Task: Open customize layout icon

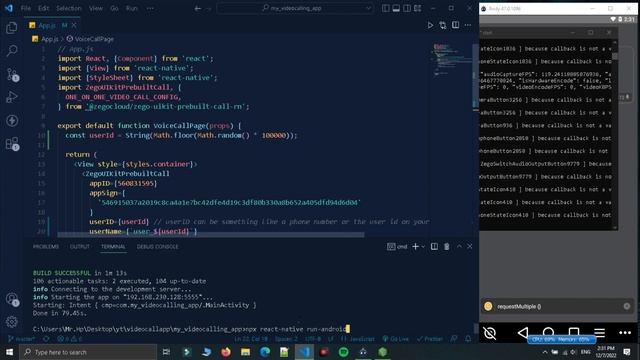Action: pos(418,8)
